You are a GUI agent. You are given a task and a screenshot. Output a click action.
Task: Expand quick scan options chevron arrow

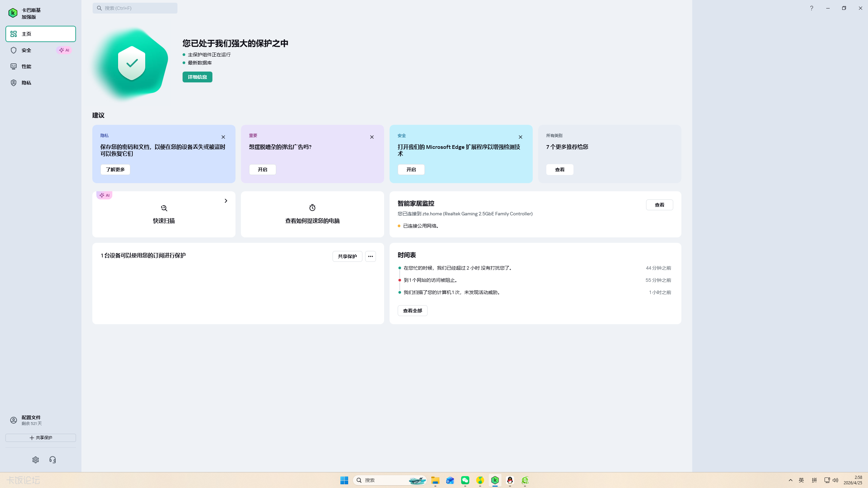(226, 201)
